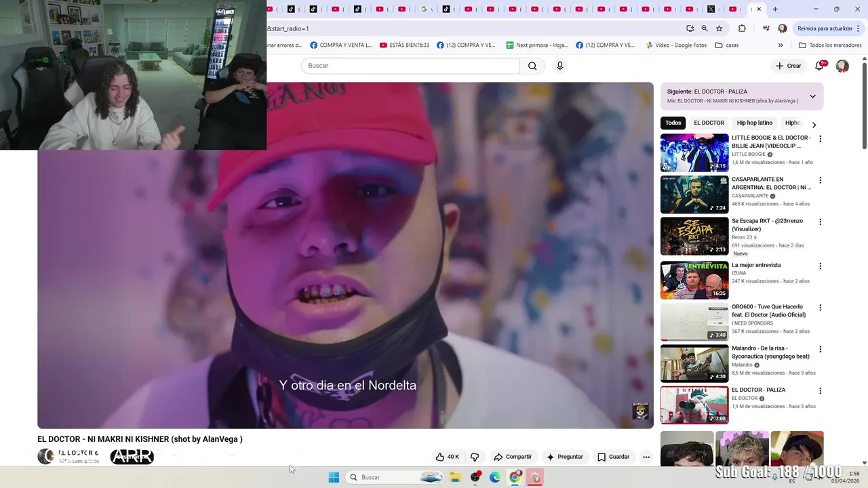Click the Crear button
This screenshot has width=868, height=488.
pos(788,66)
